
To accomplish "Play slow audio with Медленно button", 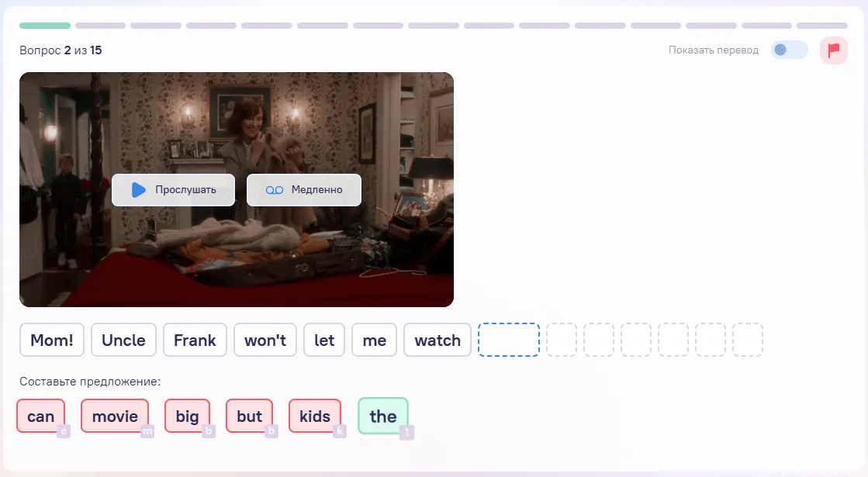I will point(304,190).
